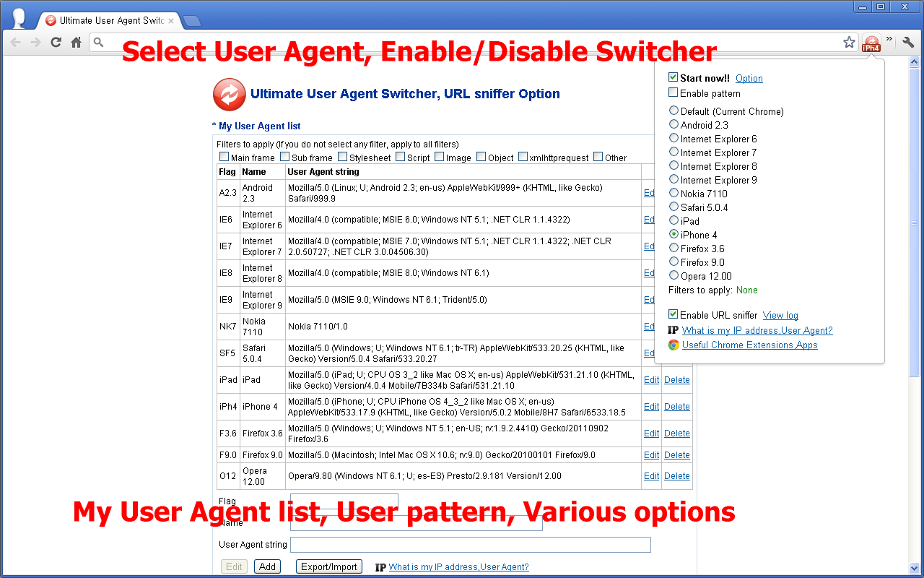Check the Stylesheet filter
Screen dimensions: 924x578
pyautogui.click(x=343, y=157)
